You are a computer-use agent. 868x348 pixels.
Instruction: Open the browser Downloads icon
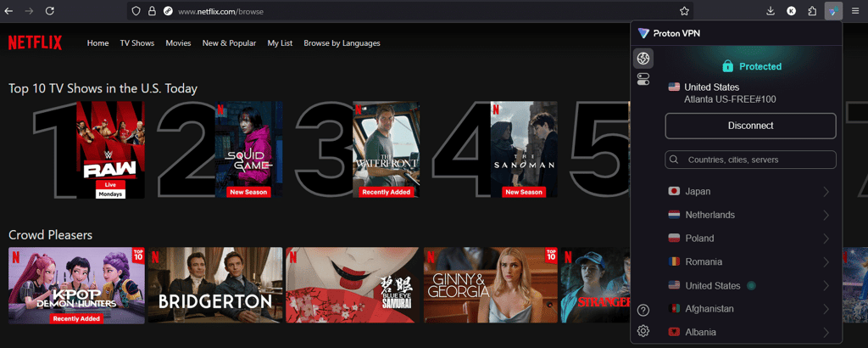(x=771, y=10)
